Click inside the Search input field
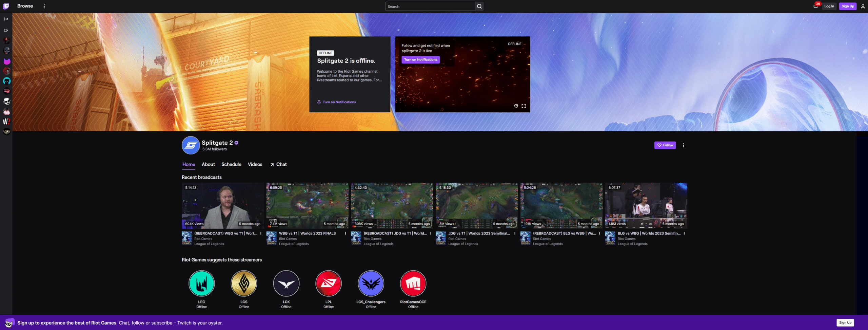 429,6
